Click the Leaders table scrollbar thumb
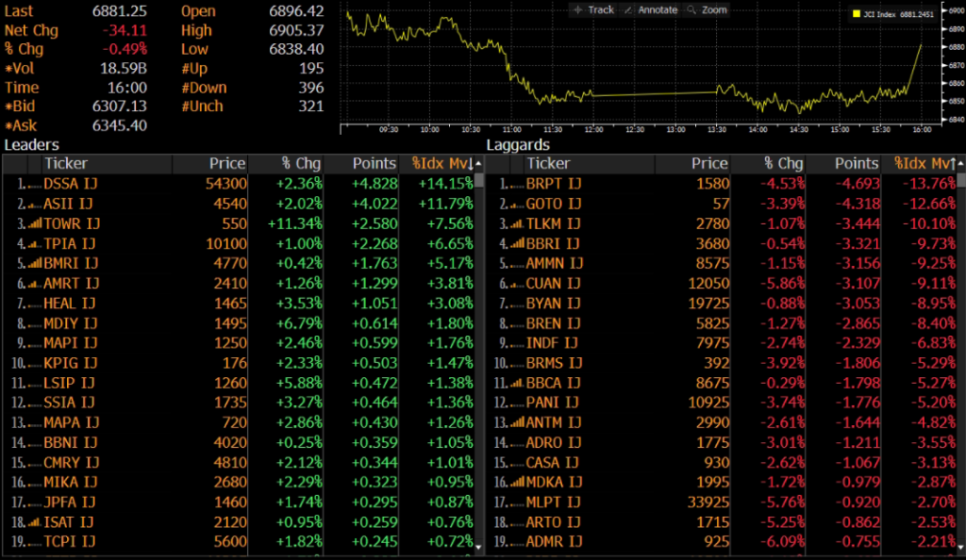The width and height of the screenshot is (966, 560). [x=478, y=180]
